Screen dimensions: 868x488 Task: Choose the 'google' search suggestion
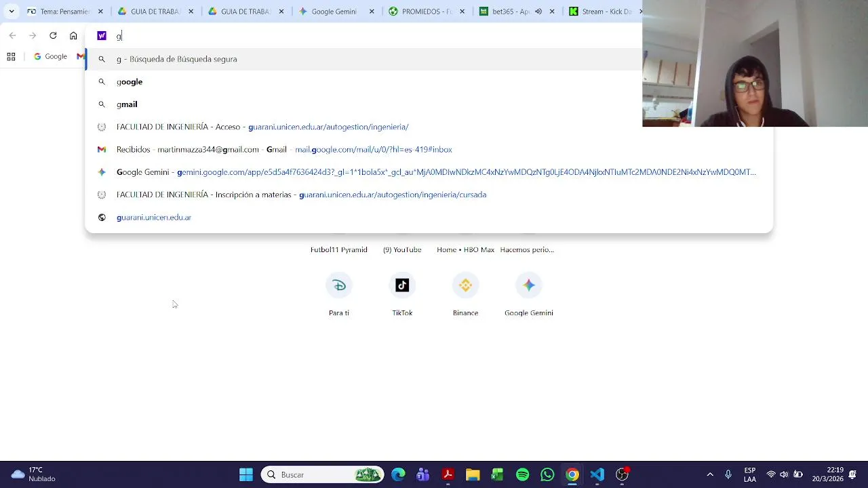429,82
